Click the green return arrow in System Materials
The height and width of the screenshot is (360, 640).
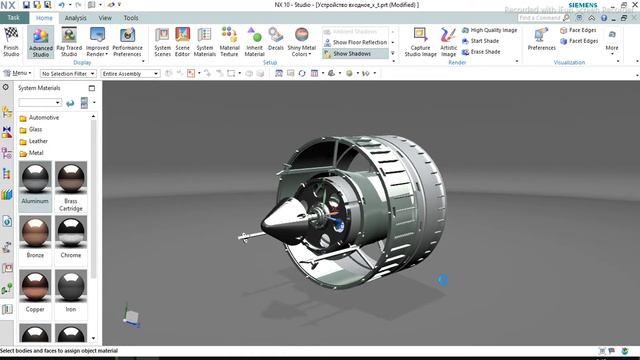[x=70, y=103]
